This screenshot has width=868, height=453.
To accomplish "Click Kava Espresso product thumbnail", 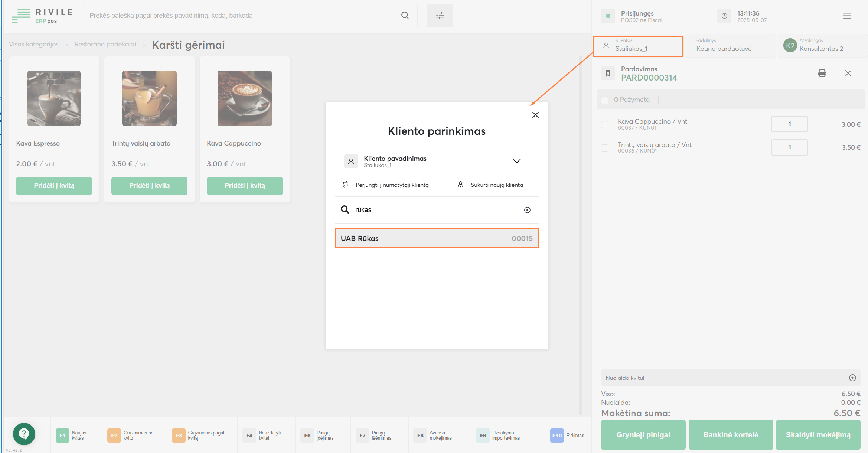I will coord(54,98).
